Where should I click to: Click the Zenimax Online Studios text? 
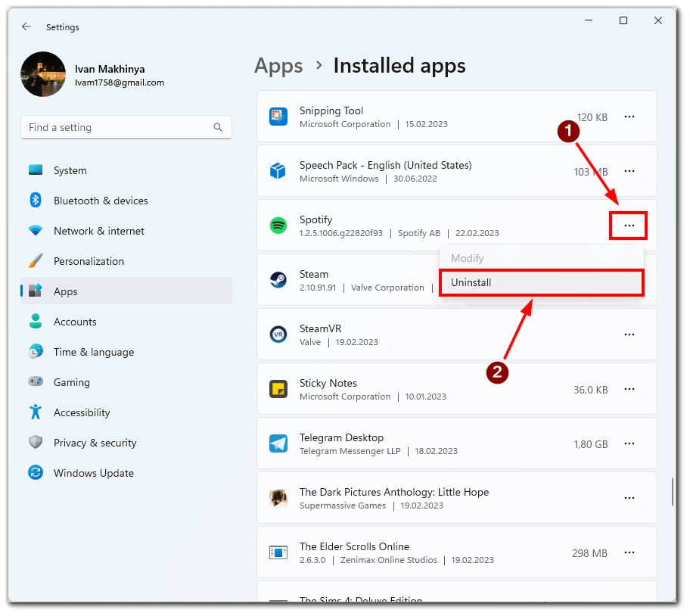(x=390, y=561)
